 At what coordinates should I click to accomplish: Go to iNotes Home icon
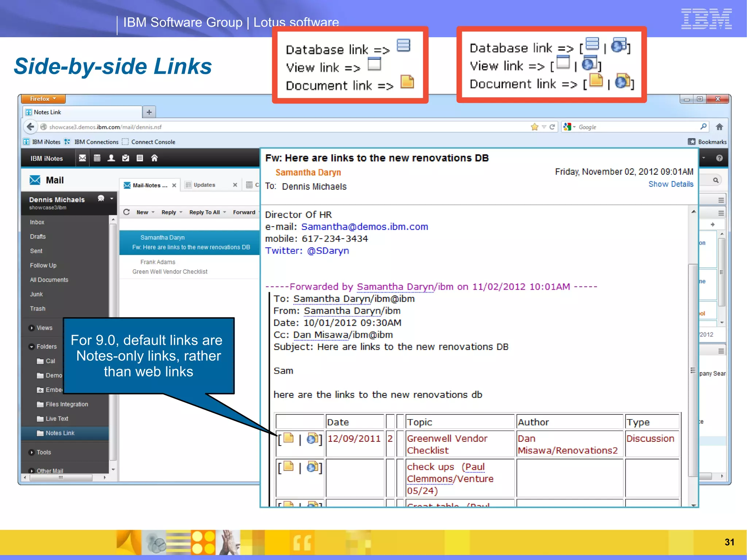[154, 158]
